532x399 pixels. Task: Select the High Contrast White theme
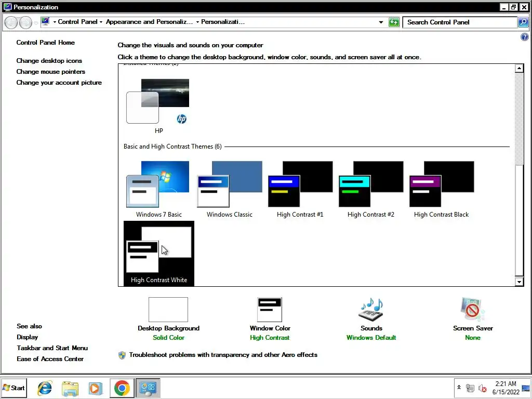[x=159, y=254]
